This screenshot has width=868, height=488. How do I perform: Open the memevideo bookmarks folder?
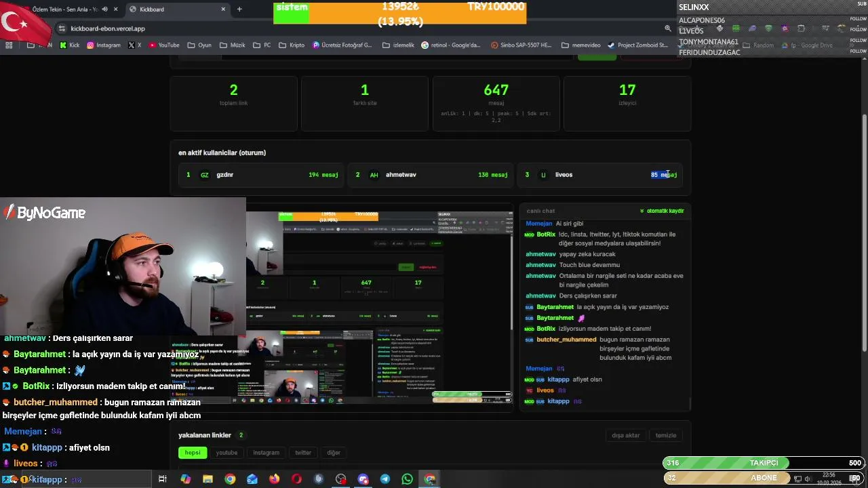point(581,45)
